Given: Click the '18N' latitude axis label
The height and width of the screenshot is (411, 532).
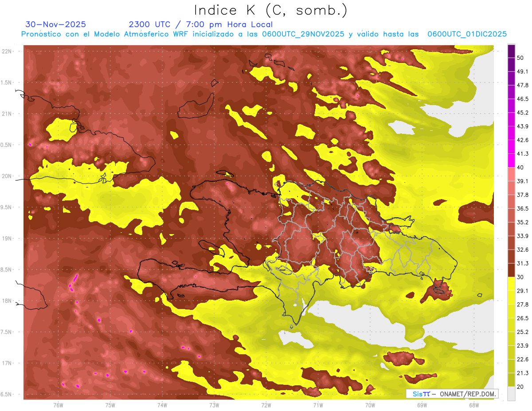Looking at the screenshot, I should (7, 301).
